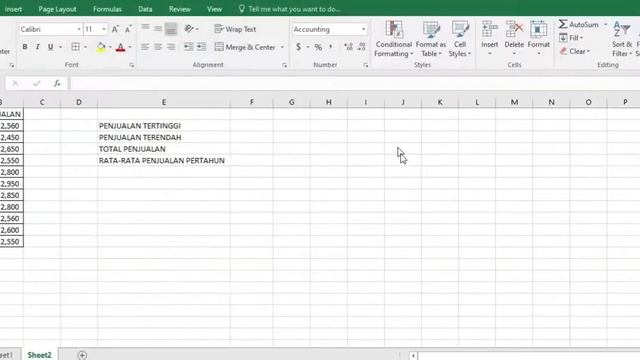640x360 pixels.
Task: Click in the formula bar
Action: 354,84
